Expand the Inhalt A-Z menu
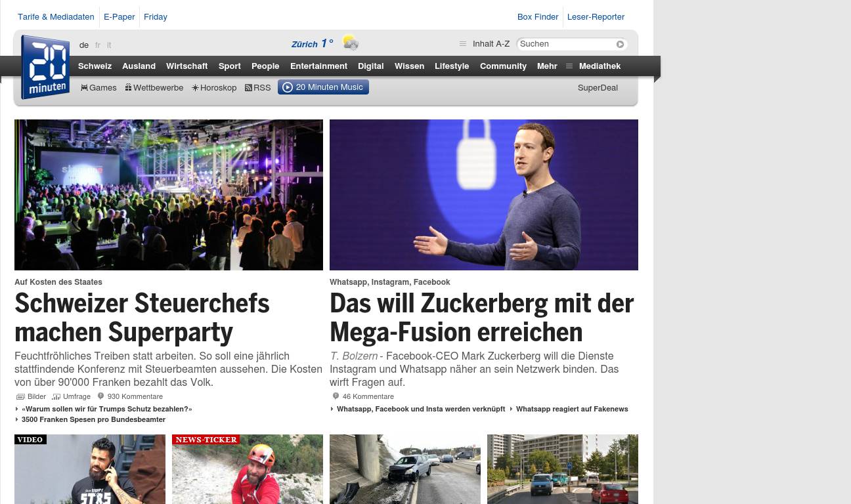Image resolution: width=851 pixels, height=504 pixels. [x=485, y=44]
